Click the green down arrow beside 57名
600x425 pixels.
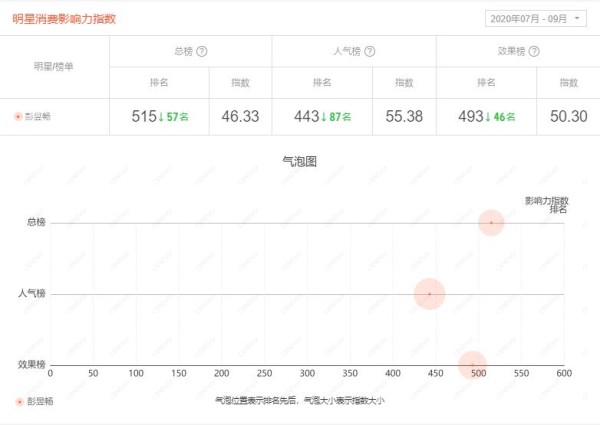click(x=162, y=117)
